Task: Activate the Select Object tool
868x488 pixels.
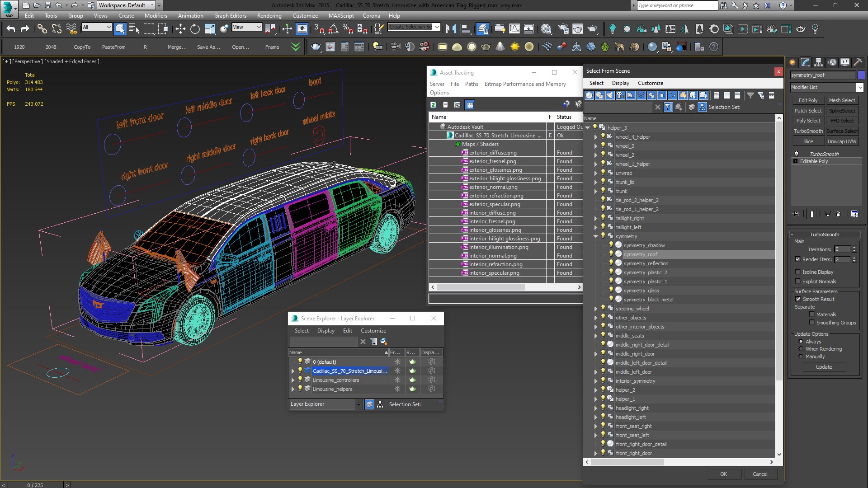Action: click(x=120, y=29)
